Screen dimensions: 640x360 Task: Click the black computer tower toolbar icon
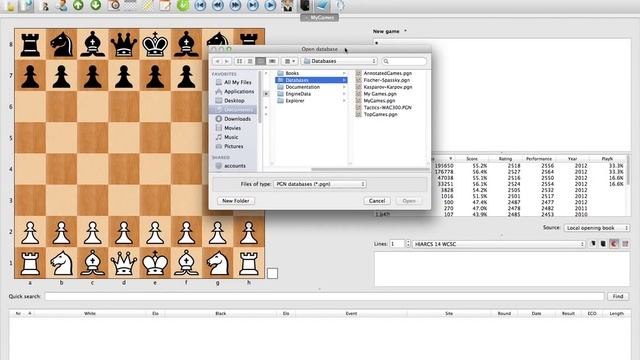pos(305,5)
